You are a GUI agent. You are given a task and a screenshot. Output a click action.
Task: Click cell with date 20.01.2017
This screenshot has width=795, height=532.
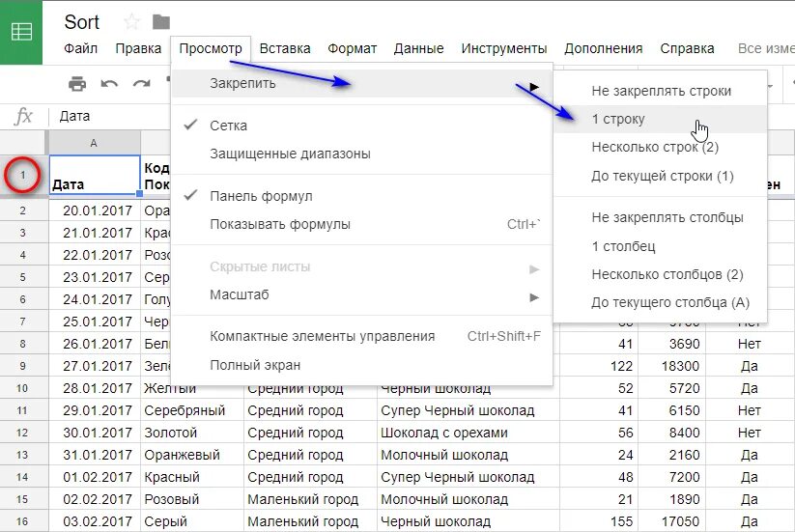click(95, 210)
